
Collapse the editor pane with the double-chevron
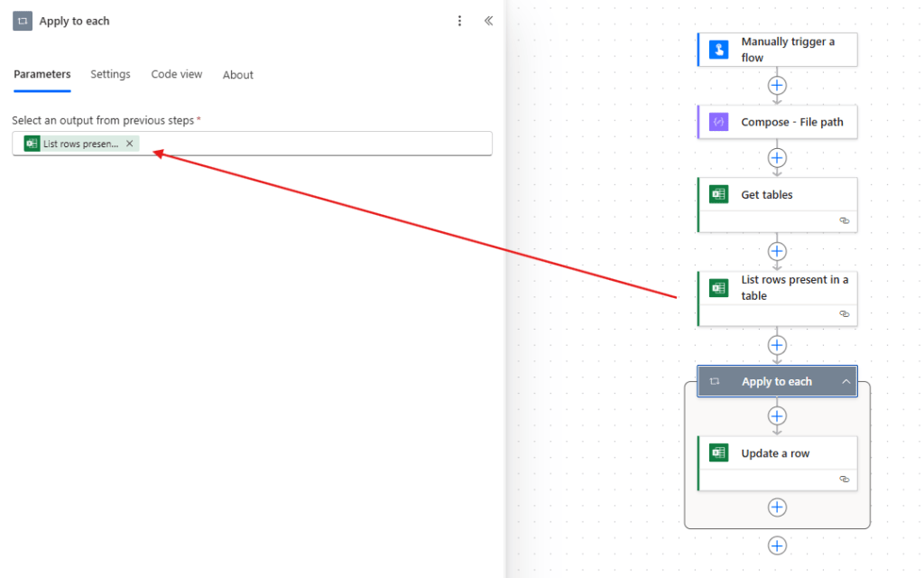pos(488,21)
